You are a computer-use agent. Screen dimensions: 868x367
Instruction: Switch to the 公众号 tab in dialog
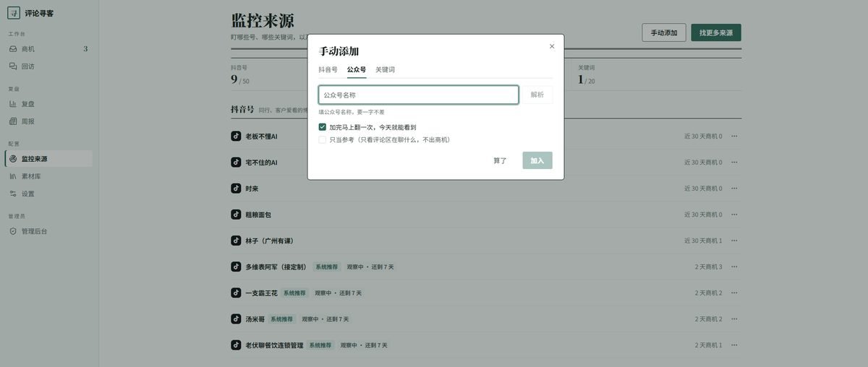click(356, 70)
